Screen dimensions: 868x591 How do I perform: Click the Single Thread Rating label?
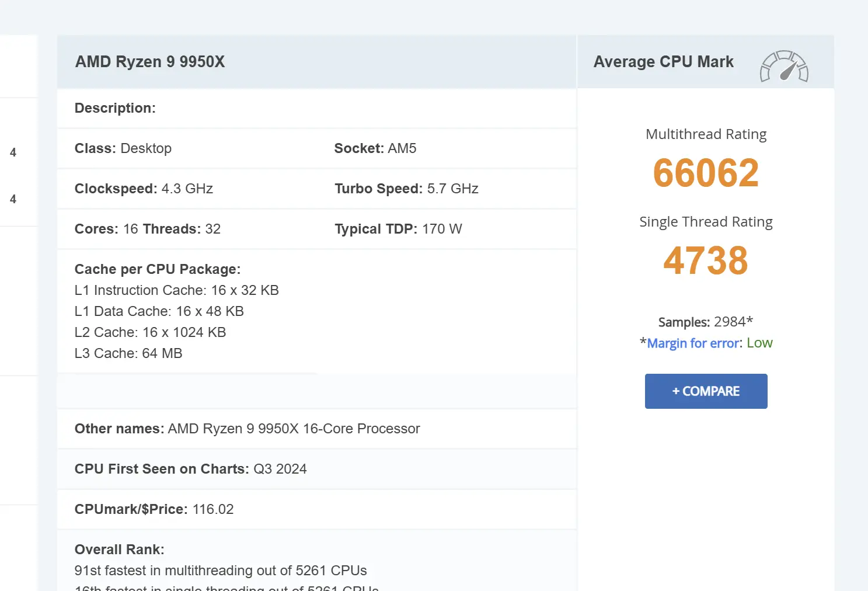pyautogui.click(x=706, y=222)
